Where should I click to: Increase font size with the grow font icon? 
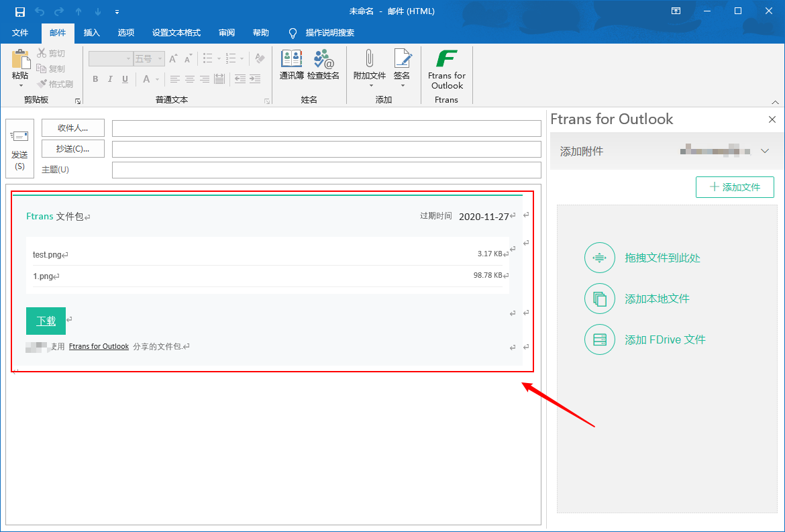[173, 59]
